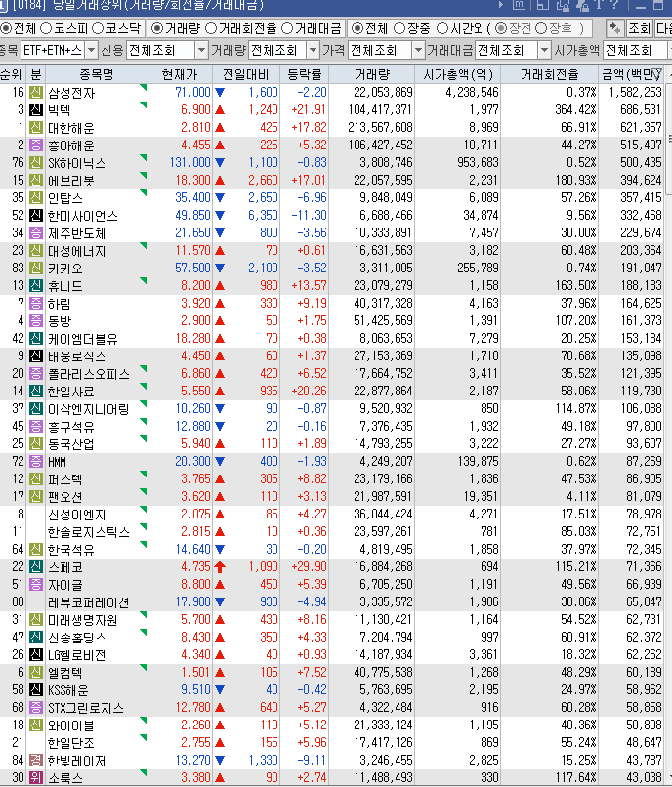The image size is (672, 787).
Task: Click the 전일대비 column header
Action: coord(246,75)
